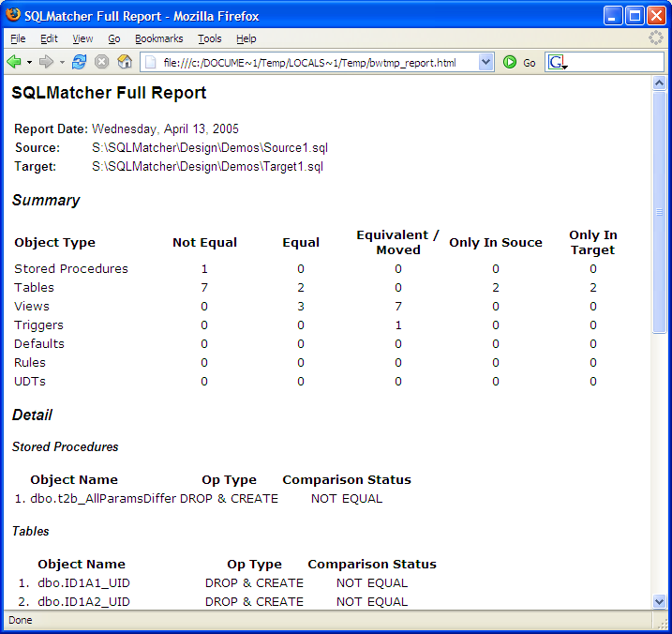Click the 'Done' status bar text
Image resolution: width=672 pixels, height=634 pixels.
tap(20, 620)
